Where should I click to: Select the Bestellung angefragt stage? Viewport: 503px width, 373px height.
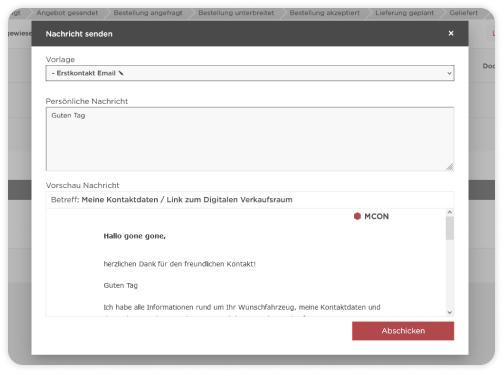(x=148, y=13)
